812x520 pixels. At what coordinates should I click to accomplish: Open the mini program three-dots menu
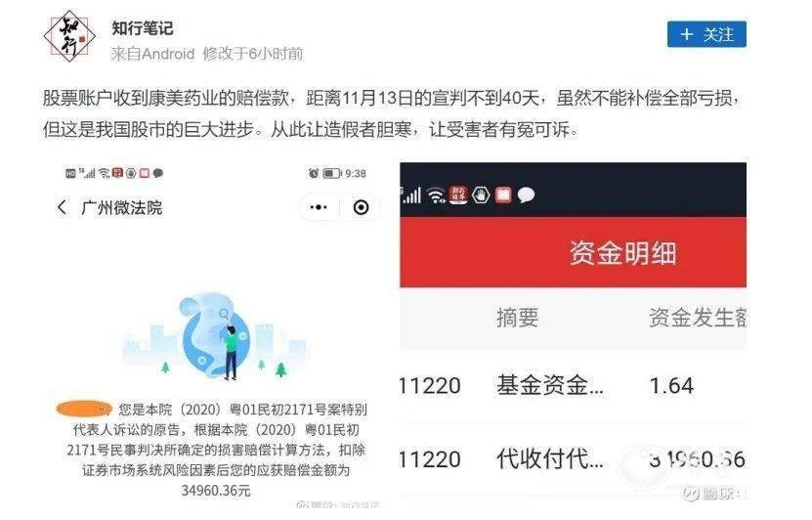[x=318, y=207]
